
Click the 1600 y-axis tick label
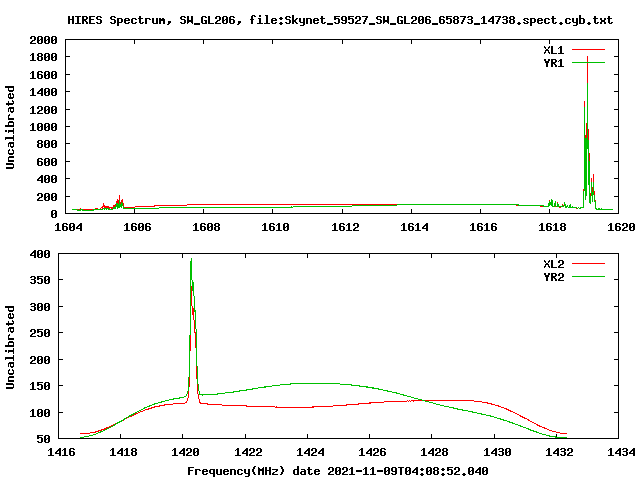(43, 75)
